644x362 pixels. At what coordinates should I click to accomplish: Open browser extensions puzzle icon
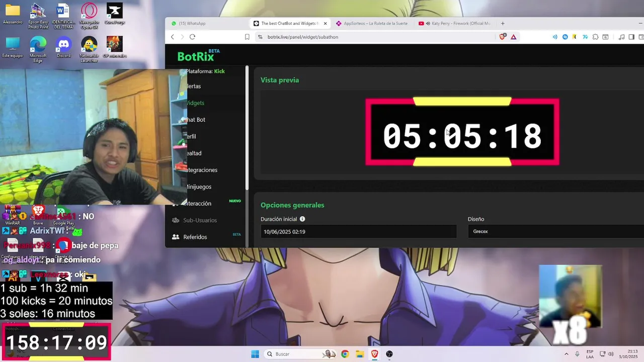coord(596,37)
